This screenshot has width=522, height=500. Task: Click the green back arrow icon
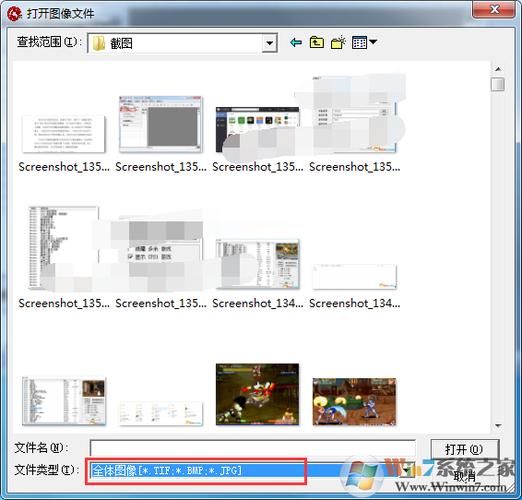click(x=296, y=42)
